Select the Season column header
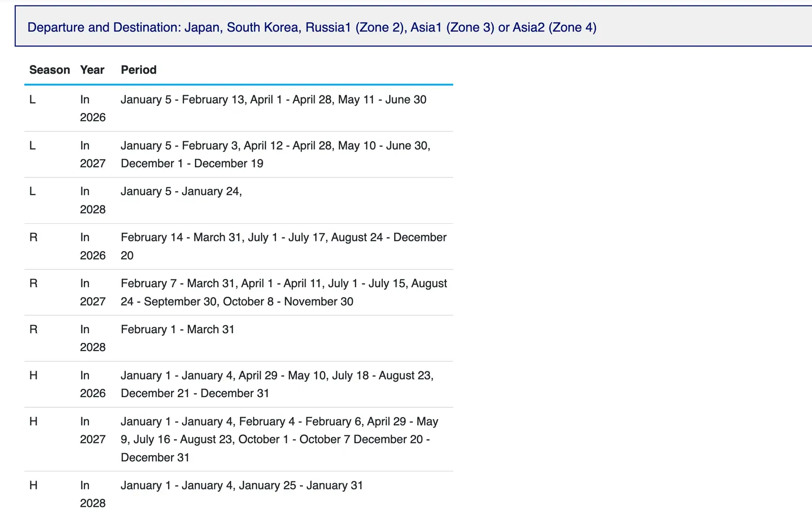 coord(50,70)
